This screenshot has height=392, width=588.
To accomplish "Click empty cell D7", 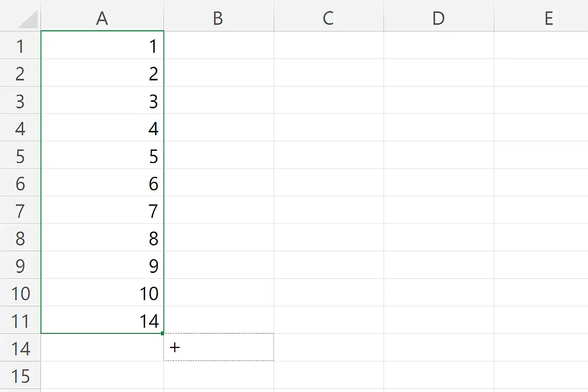I will (x=438, y=211).
